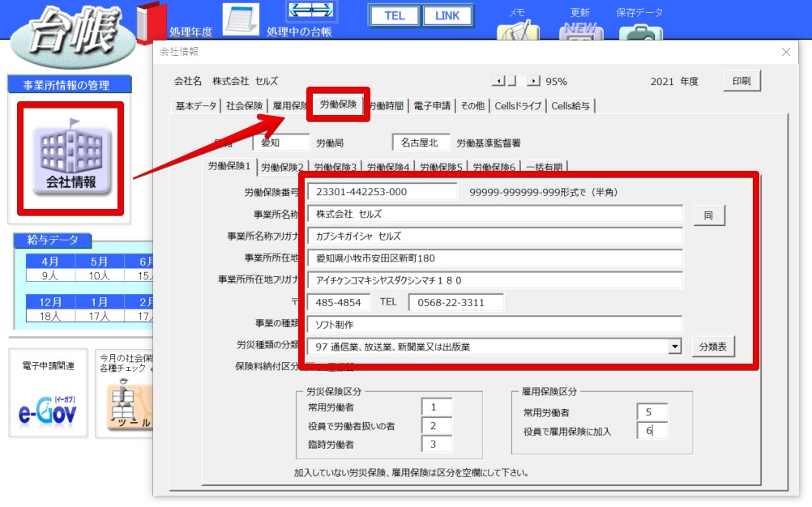Click the 事業所名称 field 株式会社 セルズ
This screenshot has height=507, width=812.
click(x=495, y=214)
